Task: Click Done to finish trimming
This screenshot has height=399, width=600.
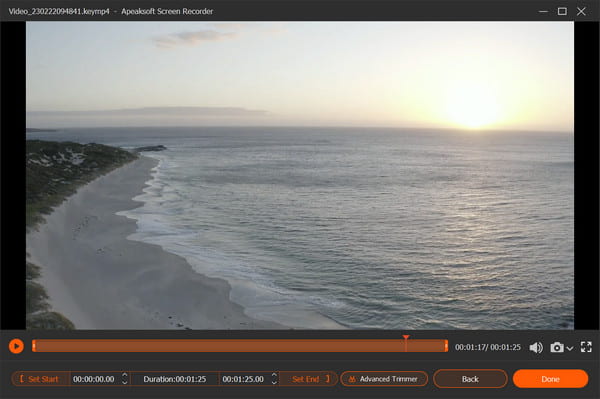Action: (x=550, y=379)
